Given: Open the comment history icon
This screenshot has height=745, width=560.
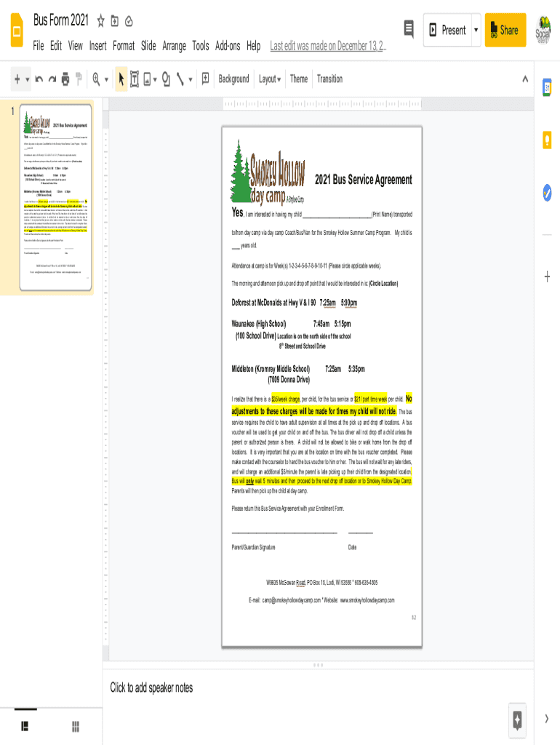Looking at the screenshot, I should pos(409,29).
